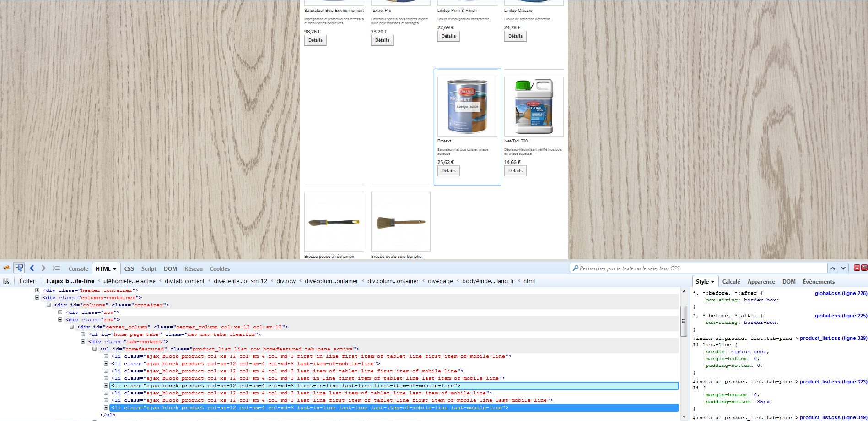Open global.css (ligne 225) first link
The width and height of the screenshot is (868, 421).
point(841,293)
